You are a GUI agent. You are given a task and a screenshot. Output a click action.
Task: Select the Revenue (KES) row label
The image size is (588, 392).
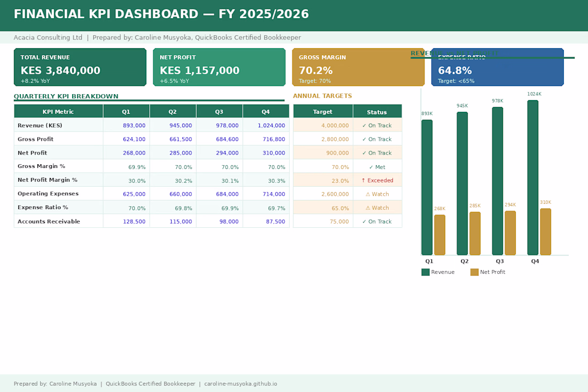point(40,125)
